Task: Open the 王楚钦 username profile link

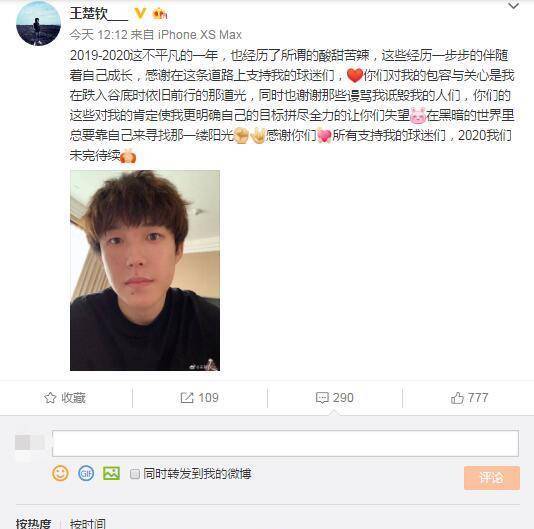Action: (99, 14)
